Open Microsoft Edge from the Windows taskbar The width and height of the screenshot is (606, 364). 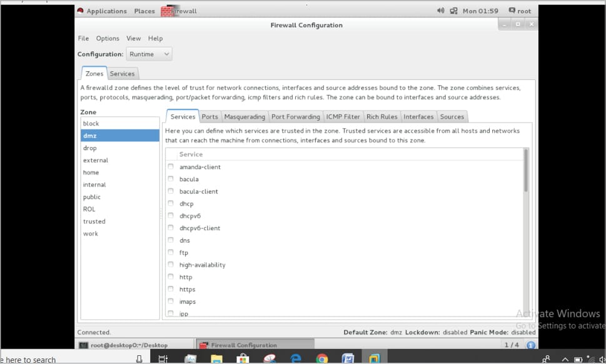[296, 358]
